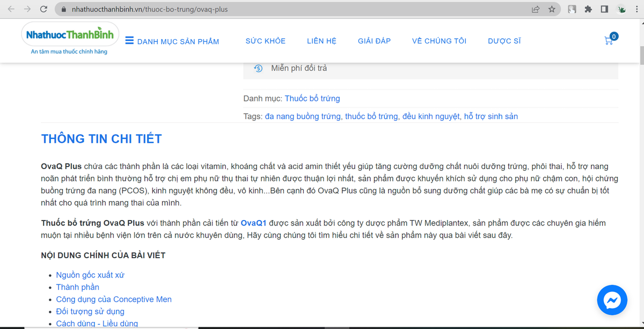The height and width of the screenshot is (329, 644).
Task: Open the Thuốc bổ trứng category link
Action: tap(312, 98)
